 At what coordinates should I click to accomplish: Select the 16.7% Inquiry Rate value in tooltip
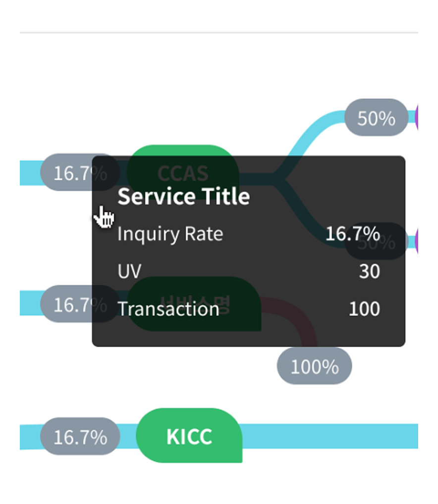[353, 233]
